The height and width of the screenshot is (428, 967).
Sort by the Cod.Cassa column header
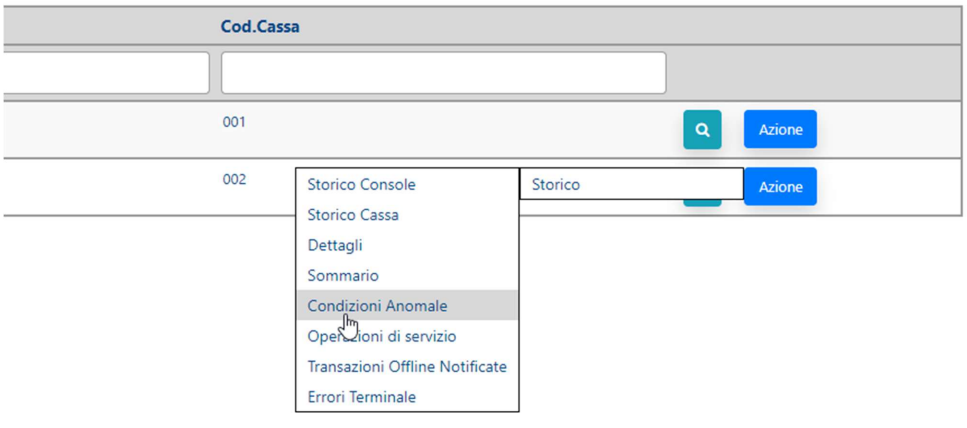260,28
